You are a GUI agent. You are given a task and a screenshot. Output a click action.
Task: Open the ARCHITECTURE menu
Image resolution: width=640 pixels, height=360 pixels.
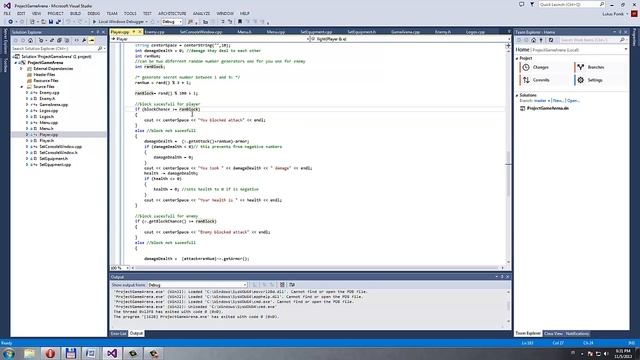click(x=172, y=13)
